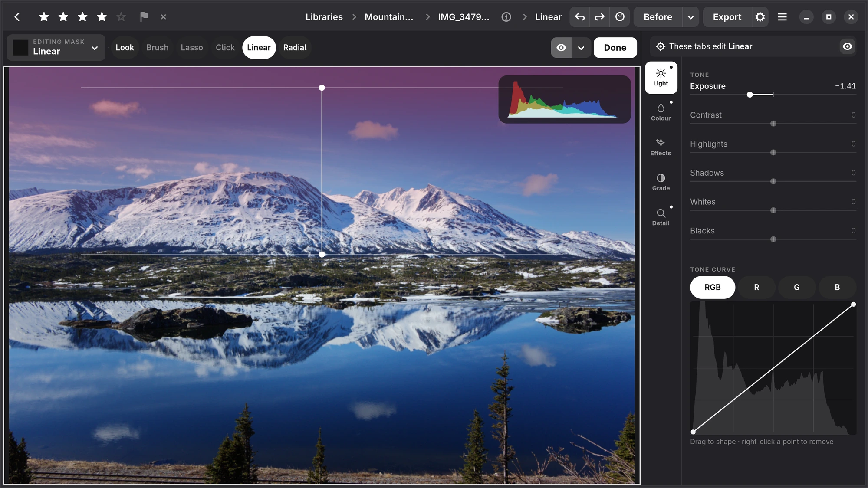Click the top linear gradient handle

coord(322,88)
